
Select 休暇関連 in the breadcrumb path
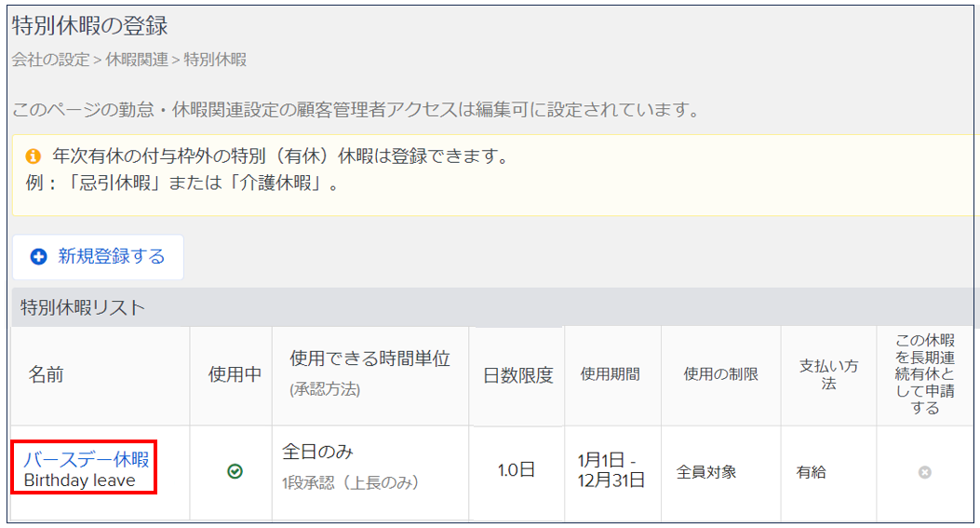click(x=137, y=60)
